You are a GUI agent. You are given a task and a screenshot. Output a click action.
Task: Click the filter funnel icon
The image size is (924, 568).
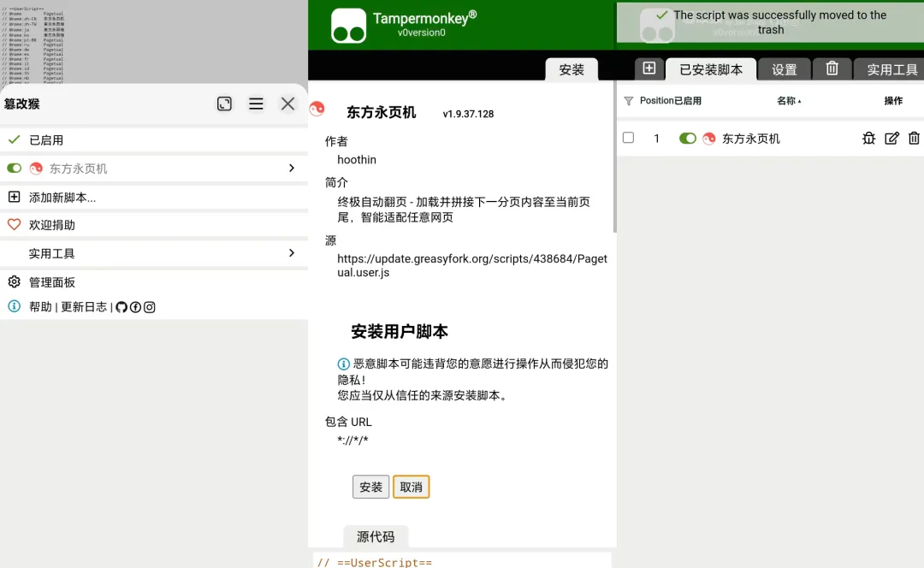click(x=629, y=101)
